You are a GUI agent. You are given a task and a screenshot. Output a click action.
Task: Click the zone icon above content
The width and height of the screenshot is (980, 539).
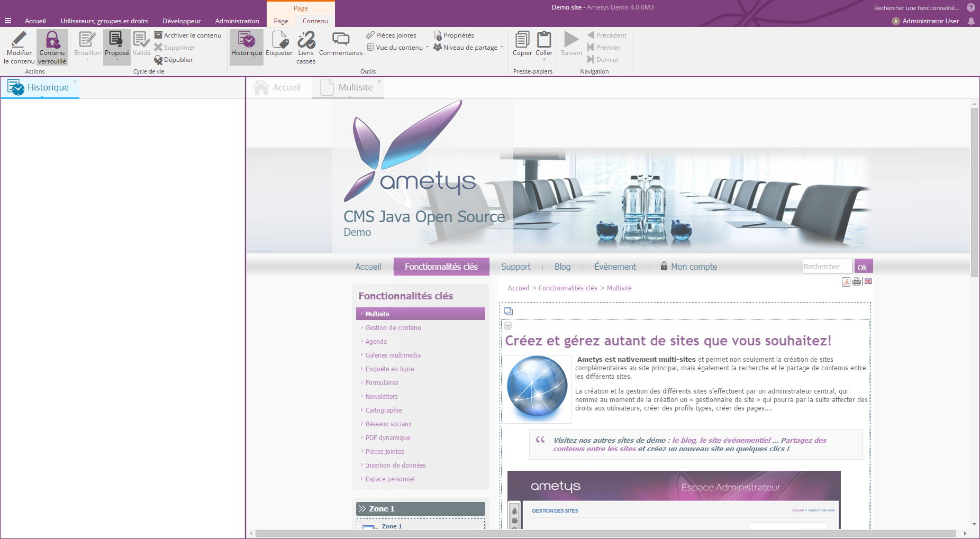coord(509,311)
